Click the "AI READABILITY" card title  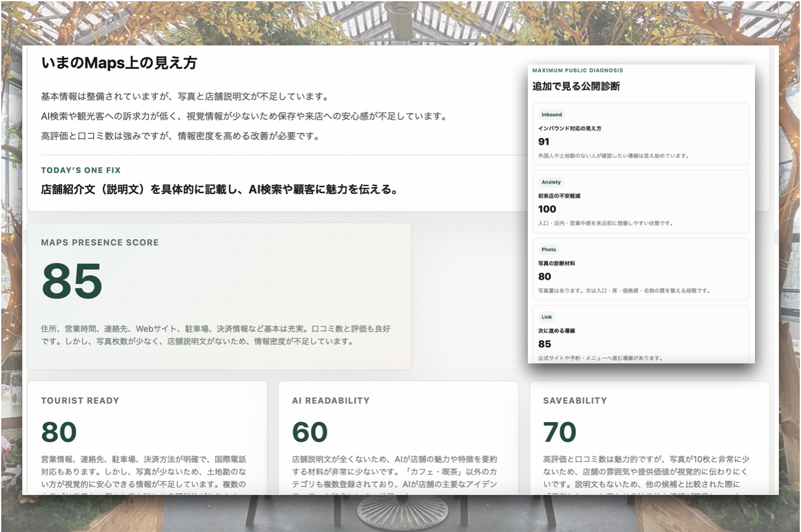coord(331,400)
